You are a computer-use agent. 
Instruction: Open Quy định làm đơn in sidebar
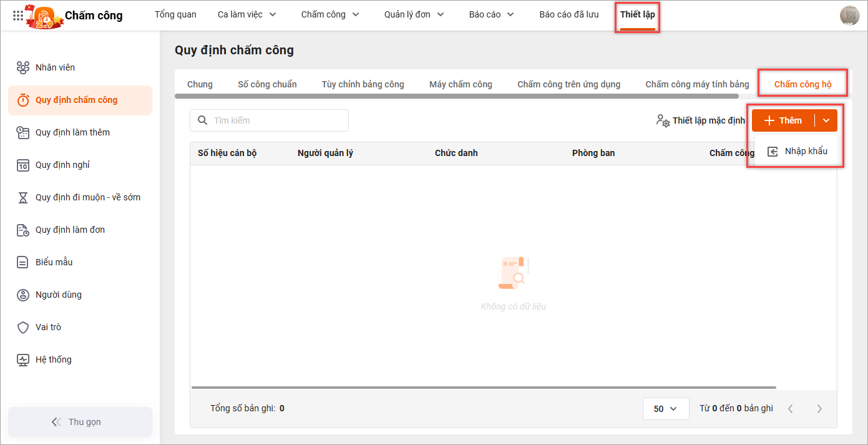click(x=80, y=230)
